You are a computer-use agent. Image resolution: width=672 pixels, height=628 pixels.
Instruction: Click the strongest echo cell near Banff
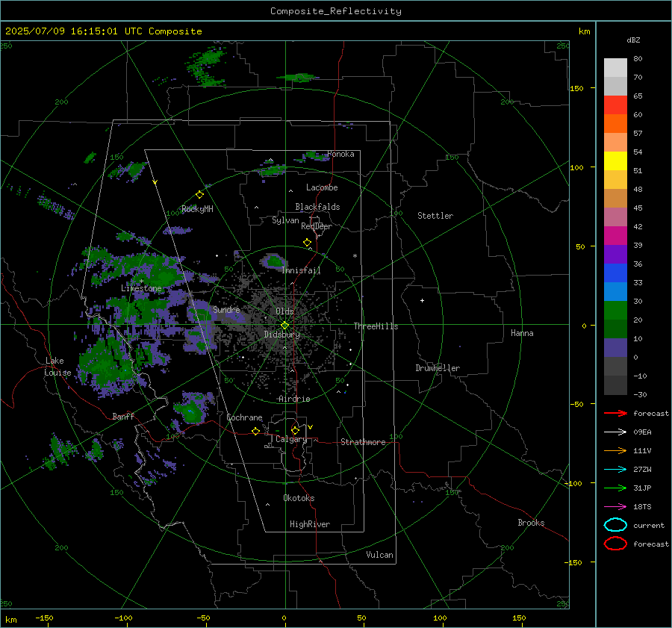point(190,411)
